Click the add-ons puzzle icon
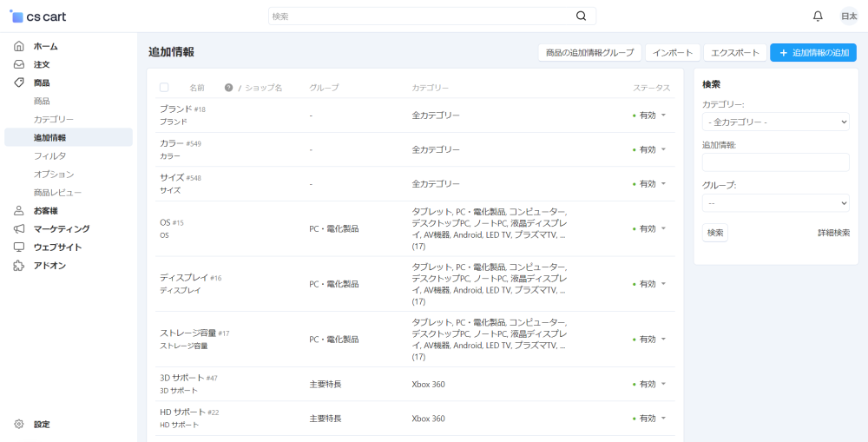868x442 pixels. (19, 265)
